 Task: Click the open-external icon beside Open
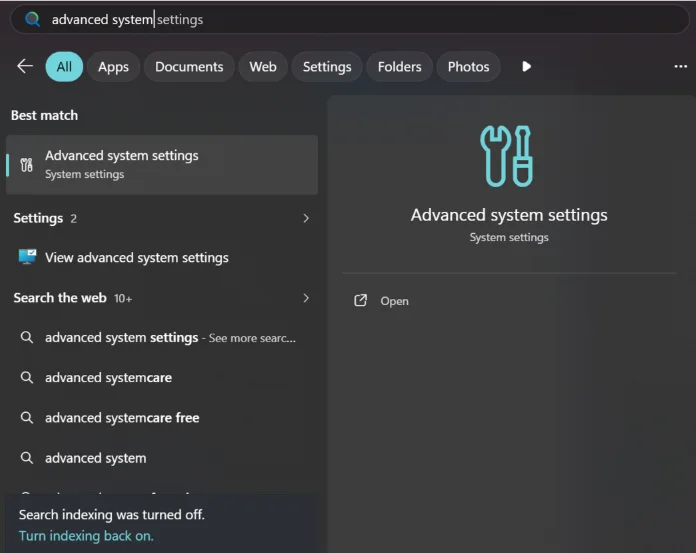360,300
